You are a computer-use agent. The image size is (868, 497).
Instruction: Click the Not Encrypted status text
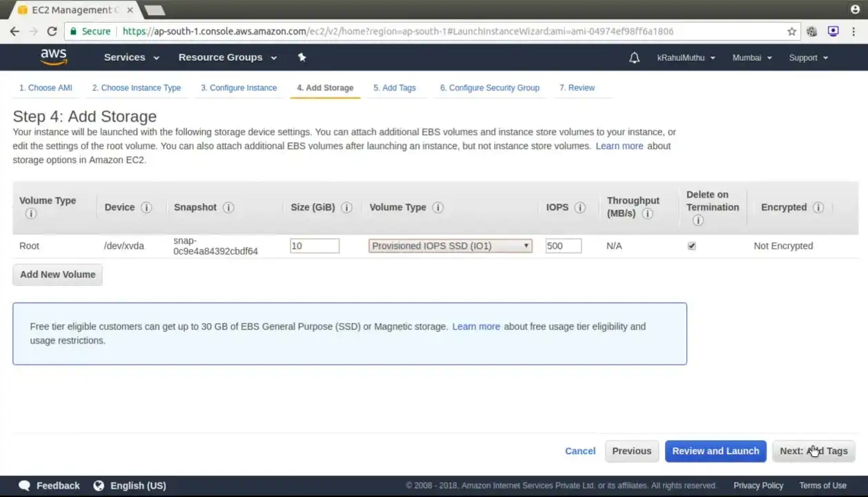pyautogui.click(x=783, y=246)
